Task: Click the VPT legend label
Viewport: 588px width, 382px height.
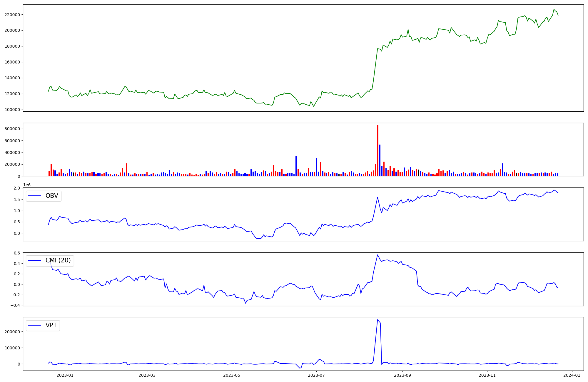Action: (x=51, y=325)
